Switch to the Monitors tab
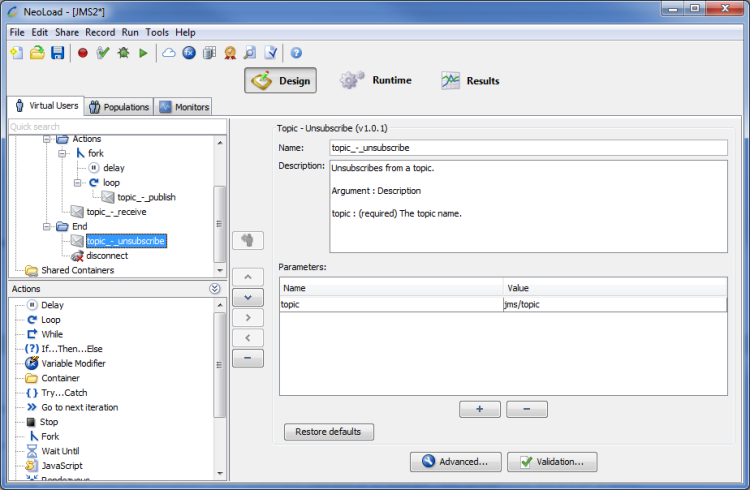750x490 pixels. 184,107
